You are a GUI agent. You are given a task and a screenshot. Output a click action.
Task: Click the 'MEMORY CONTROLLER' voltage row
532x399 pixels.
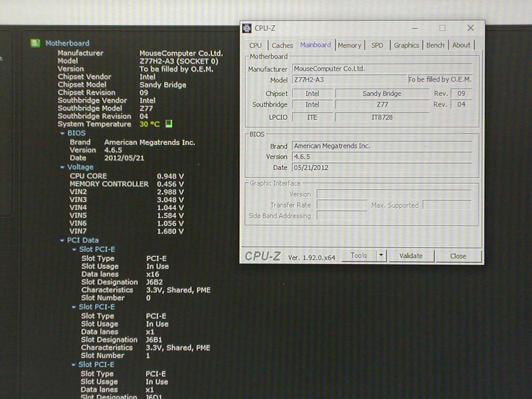coord(126,184)
